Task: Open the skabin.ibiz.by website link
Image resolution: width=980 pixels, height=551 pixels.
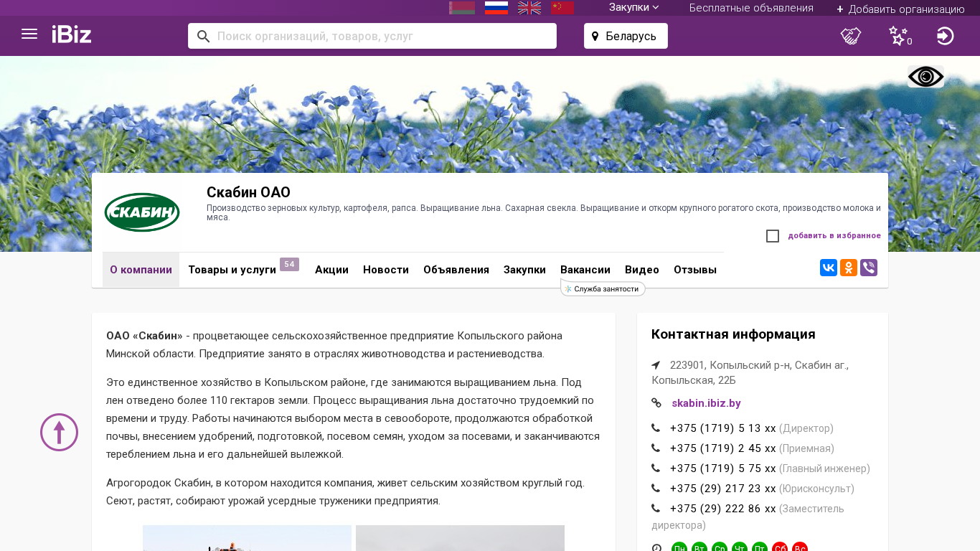Action: [x=706, y=403]
